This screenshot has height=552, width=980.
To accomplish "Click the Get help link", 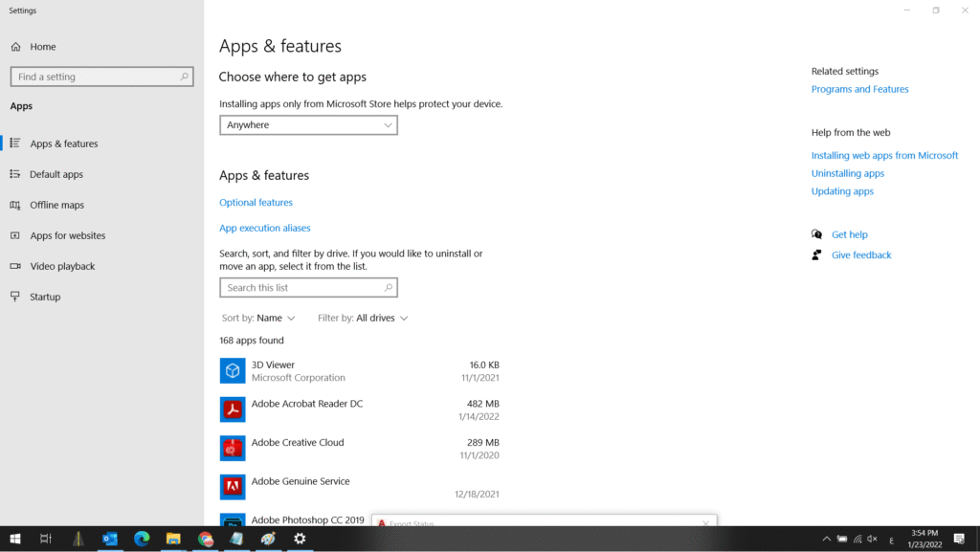I will coord(849,234).
